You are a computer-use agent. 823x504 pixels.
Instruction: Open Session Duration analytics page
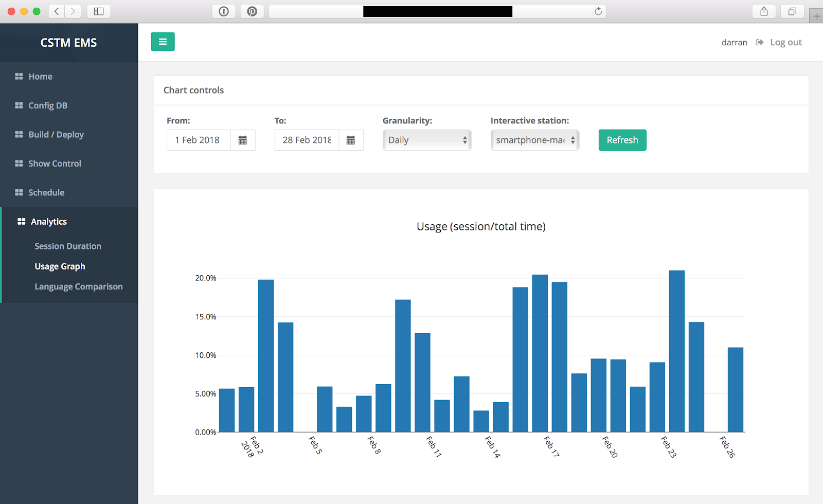coord(68,246)
